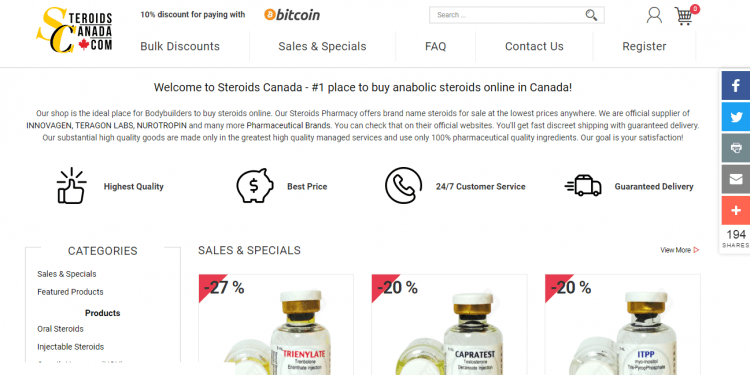Open the Sales & Specials menu item
The width and height of the screenshot is (750, 375).
322,46
